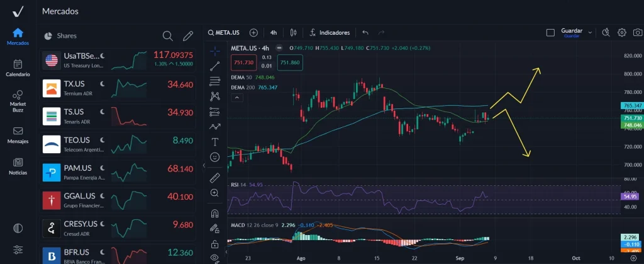Select the TEO.US Telecom Argentina row

click(x=118, y=144)
